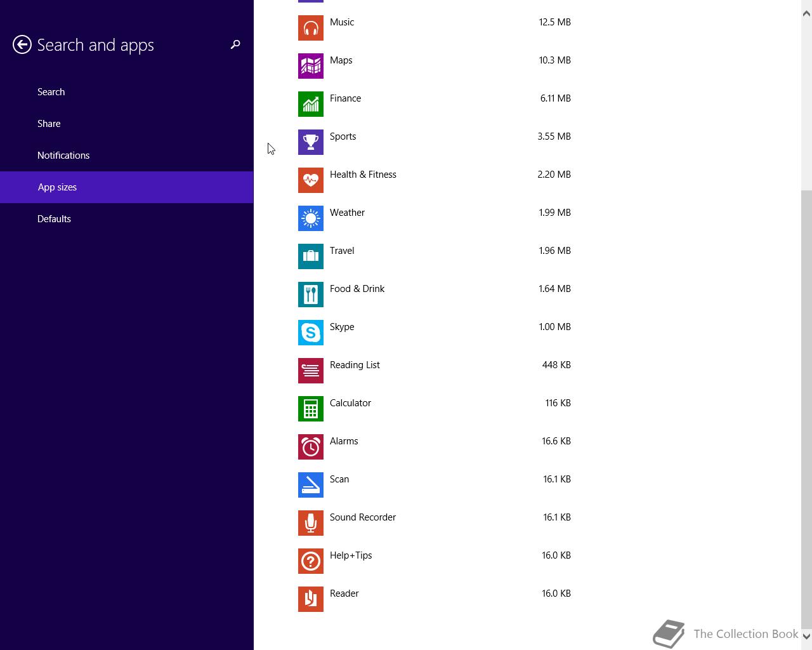Select the Reader app icon

(x=311, y=599)
